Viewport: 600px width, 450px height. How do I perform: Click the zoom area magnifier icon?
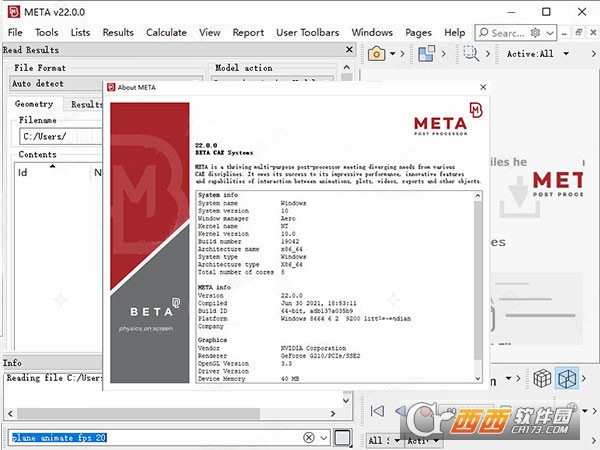[471, 54]
